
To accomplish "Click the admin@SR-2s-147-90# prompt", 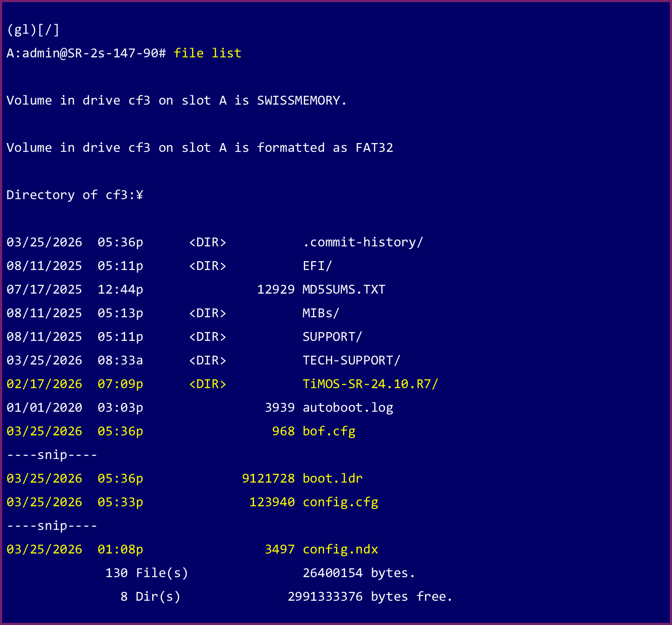I will pos(86,53).
